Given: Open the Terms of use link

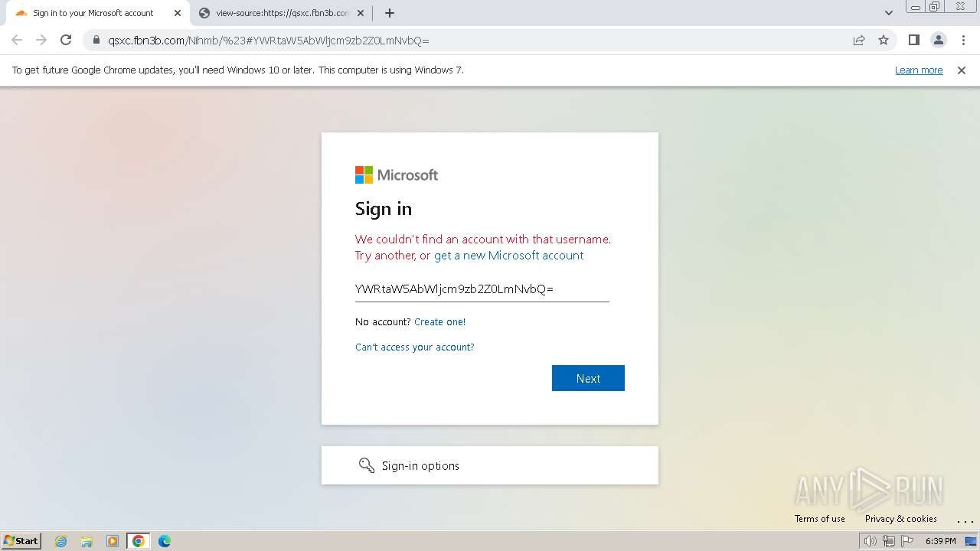Looking at the screenshot, I should [819, 519].
